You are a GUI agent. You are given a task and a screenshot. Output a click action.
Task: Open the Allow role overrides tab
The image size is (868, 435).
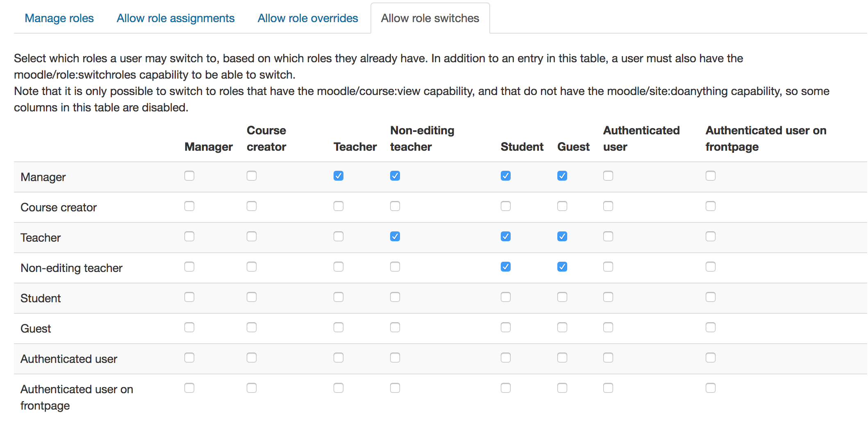[308, 18]
